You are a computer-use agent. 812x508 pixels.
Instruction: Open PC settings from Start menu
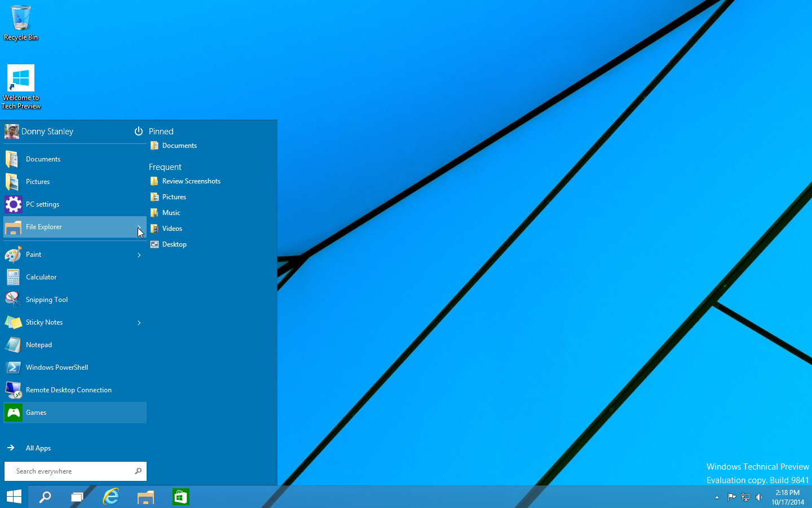[x=43, y=204]
